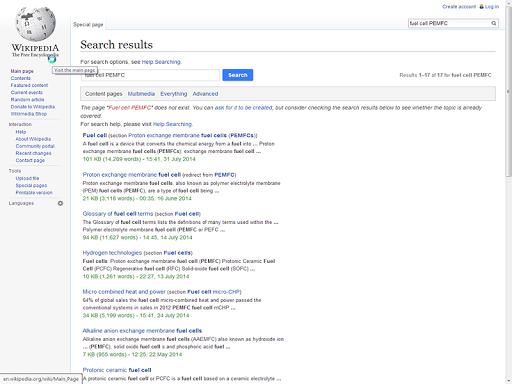Open the Random article sidebar link
Viewport: 512px width, 384px height.
[x=27, y=100]
